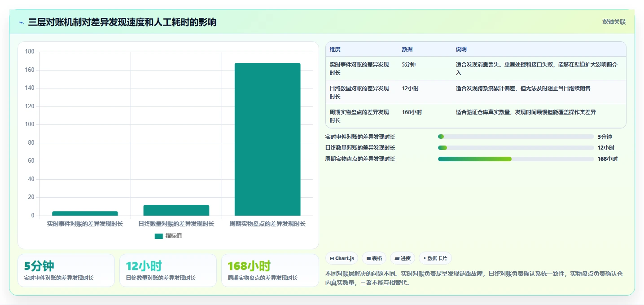Click the lightning icon beside the card title
Screen dimensions: 644x305
pyautogui.click(x=21, y=22)
